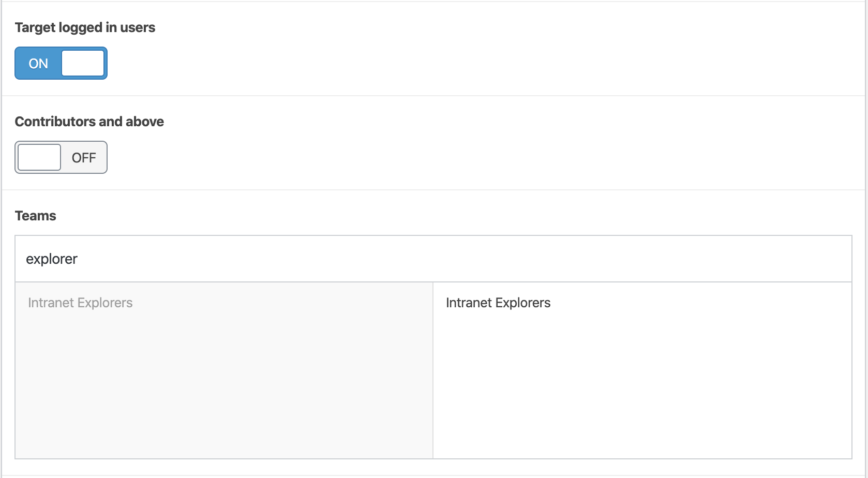Remove Intranet Explorers from the selected teams
868x478 pixels.
click(498, 303)
